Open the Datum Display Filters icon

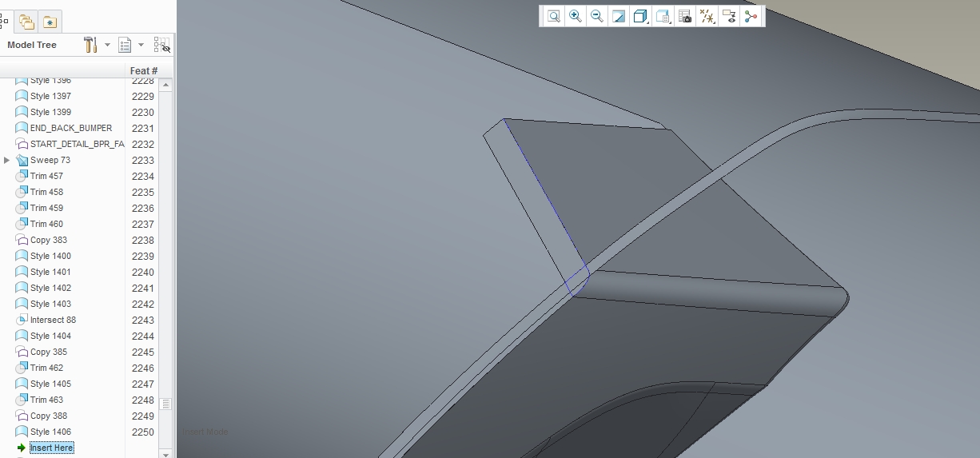point(707,16)
